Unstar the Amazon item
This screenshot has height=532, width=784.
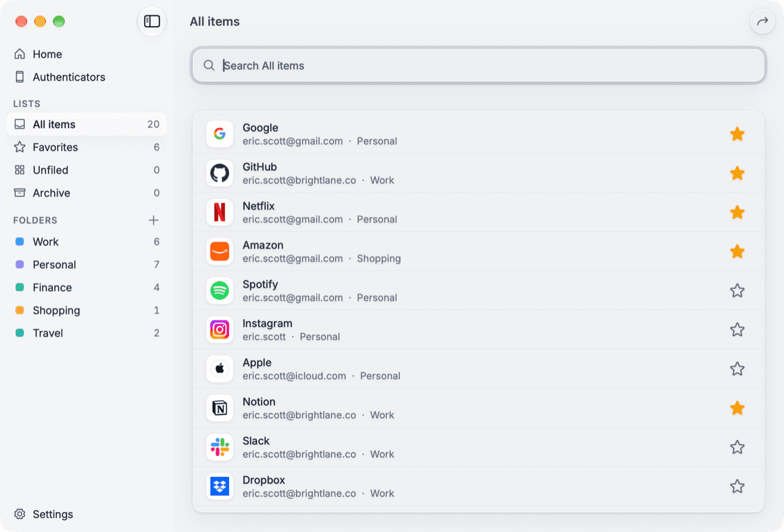[737, 252]
